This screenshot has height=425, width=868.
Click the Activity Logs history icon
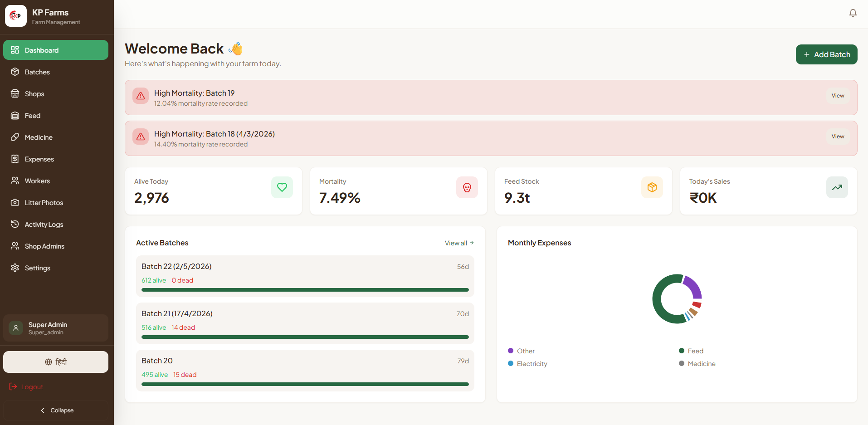(x=15, y=224)
